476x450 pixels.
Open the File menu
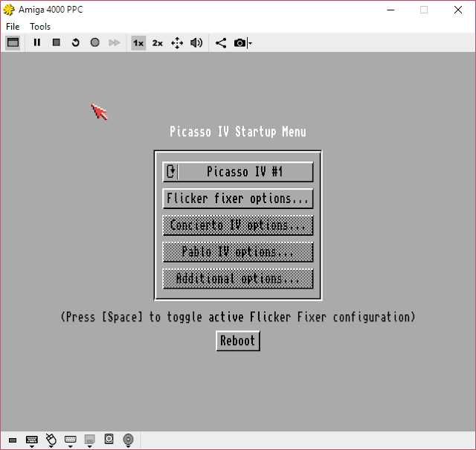(13, 27)
